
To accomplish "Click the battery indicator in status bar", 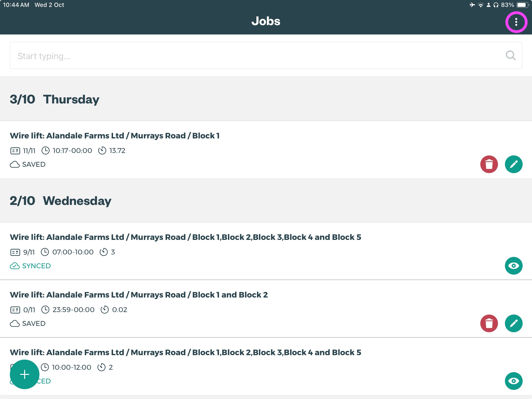I will [522, 5].
